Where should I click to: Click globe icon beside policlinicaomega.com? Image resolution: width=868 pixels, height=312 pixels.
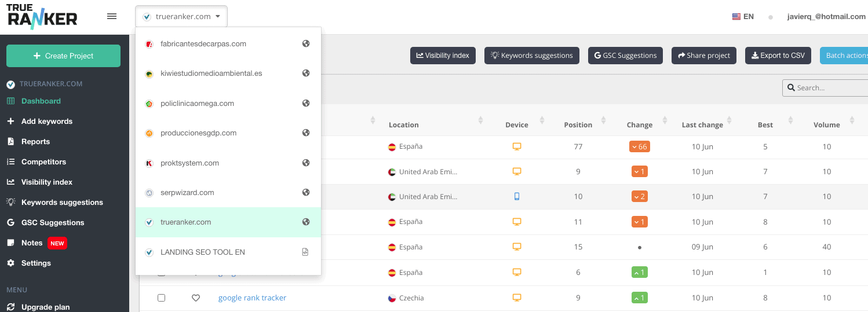point(306,104)
